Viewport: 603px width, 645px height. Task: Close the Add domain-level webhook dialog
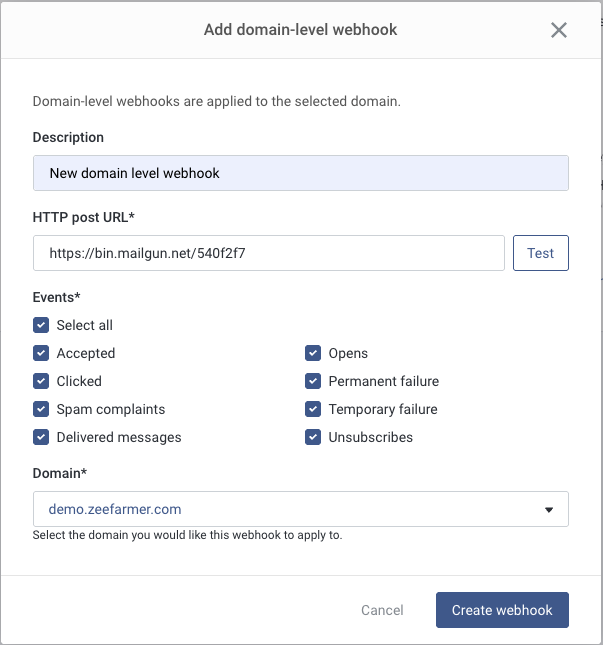pos(559,30)
